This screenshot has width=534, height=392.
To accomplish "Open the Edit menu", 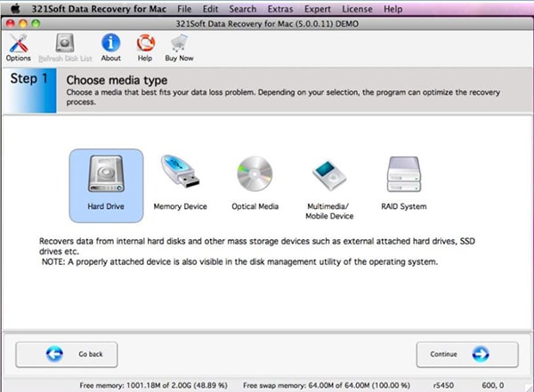I will click(210, 9).
